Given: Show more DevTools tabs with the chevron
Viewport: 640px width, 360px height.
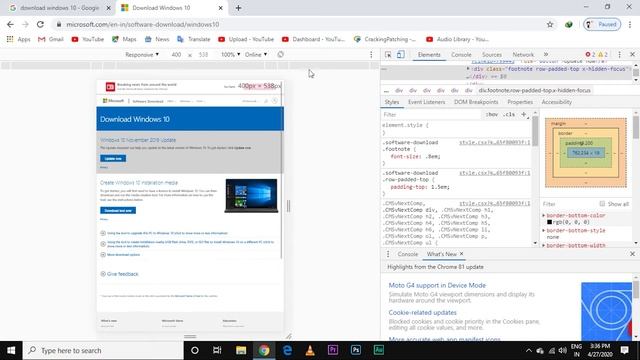Looking at the screenshot, I should (x=546, y=54).
